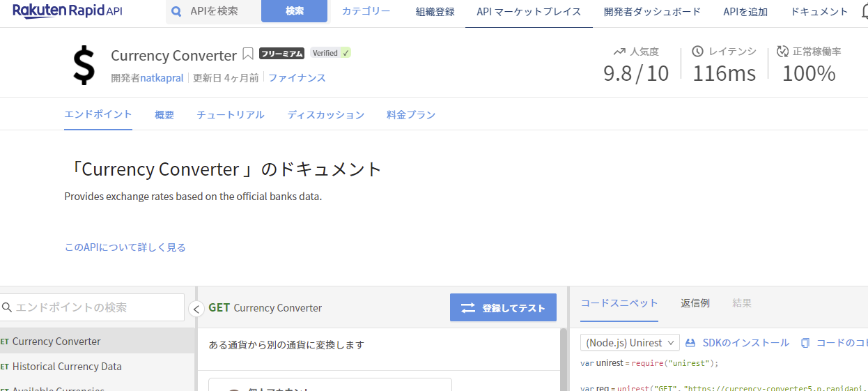Click the Currency Converter title text
Viewport: 868px width, 391px height.
pos(174,55)
